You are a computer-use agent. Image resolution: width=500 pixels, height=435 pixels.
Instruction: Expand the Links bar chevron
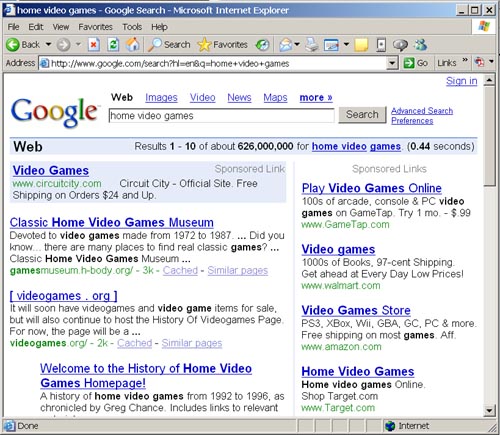coord(465,60)
